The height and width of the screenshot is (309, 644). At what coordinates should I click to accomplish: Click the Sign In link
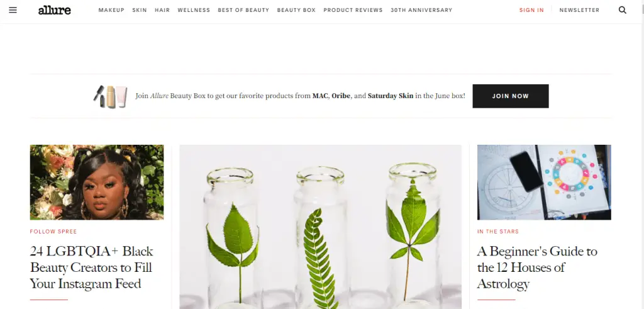(x=531, y=10)
